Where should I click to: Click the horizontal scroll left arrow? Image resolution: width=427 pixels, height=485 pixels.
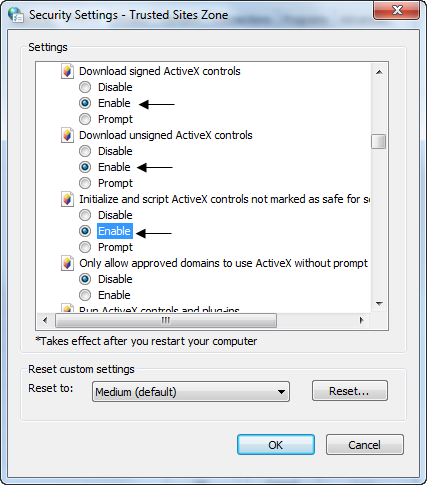click(x=45, y=320)
